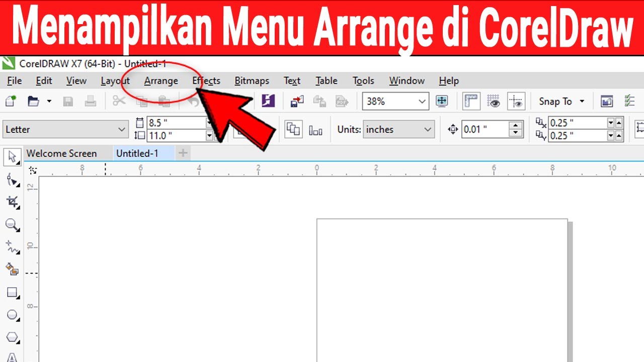
Task: Select the Rectangle tool
Action: click(x=12, y=292)
